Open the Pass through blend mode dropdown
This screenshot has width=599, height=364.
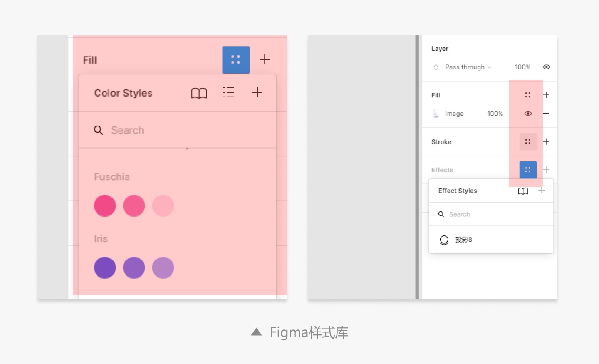[x=465, y=67]
